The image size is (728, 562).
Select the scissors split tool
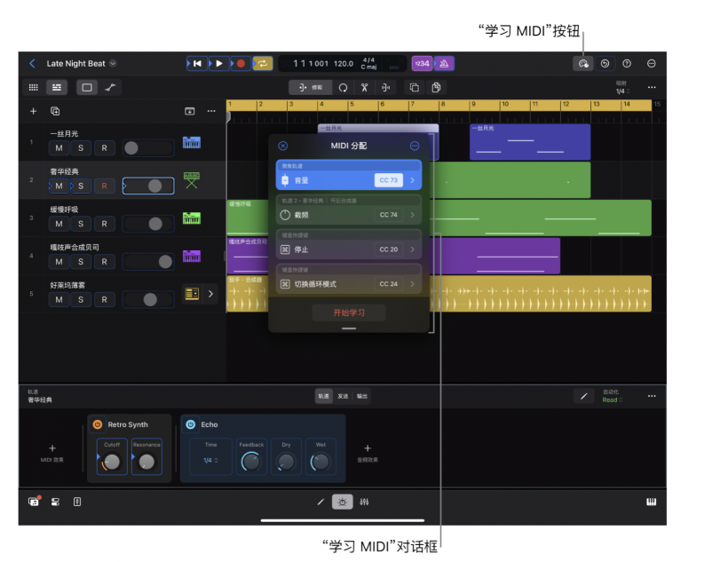tap(364, 87)
